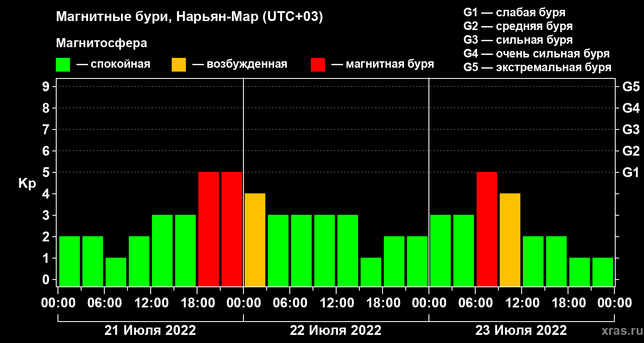
Task: Click green bar 12:00–15:00 on 21 Июля
Action: [162, 250]
